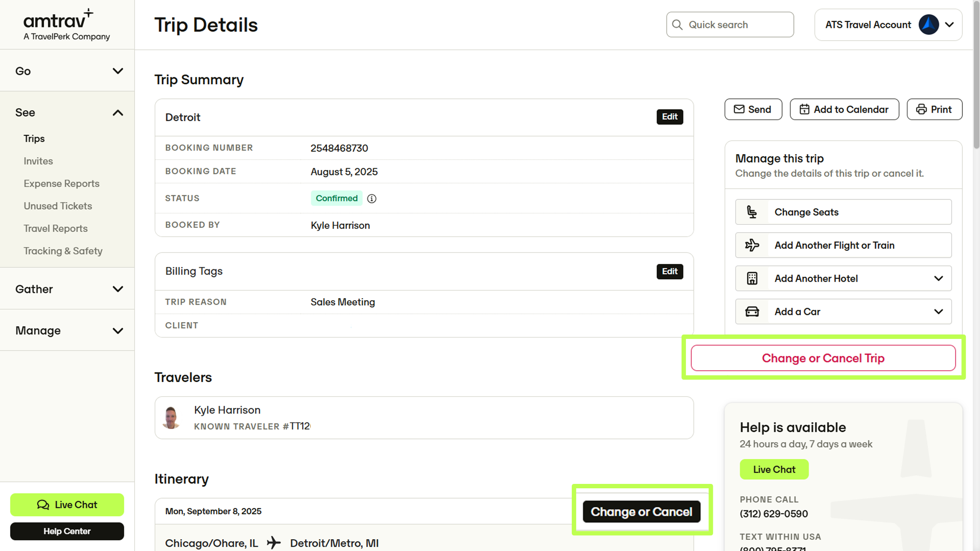Click the Change Seats button

coord(843,212)
